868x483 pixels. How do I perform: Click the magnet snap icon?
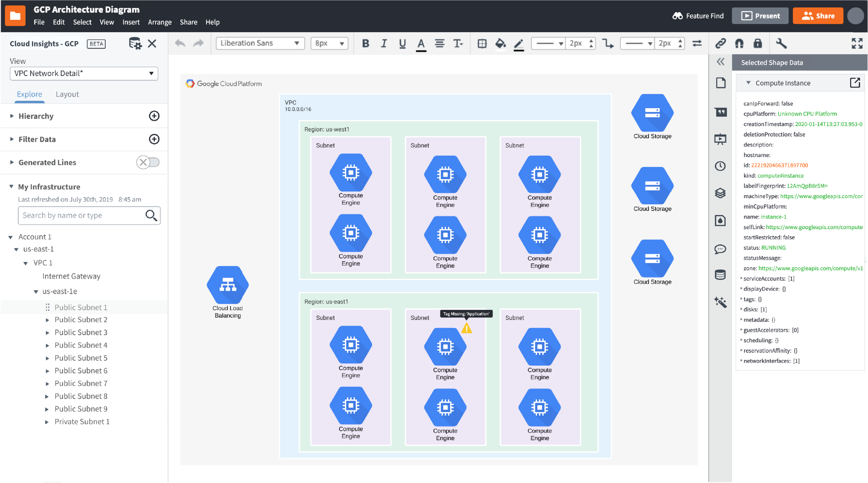point(739,43)
